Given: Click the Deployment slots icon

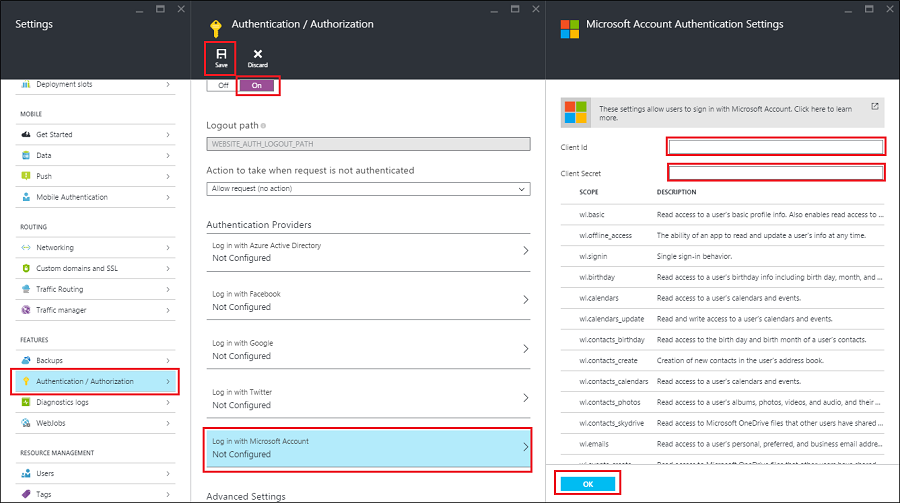Looking at the screenshot, I should [x=26, y=84].
